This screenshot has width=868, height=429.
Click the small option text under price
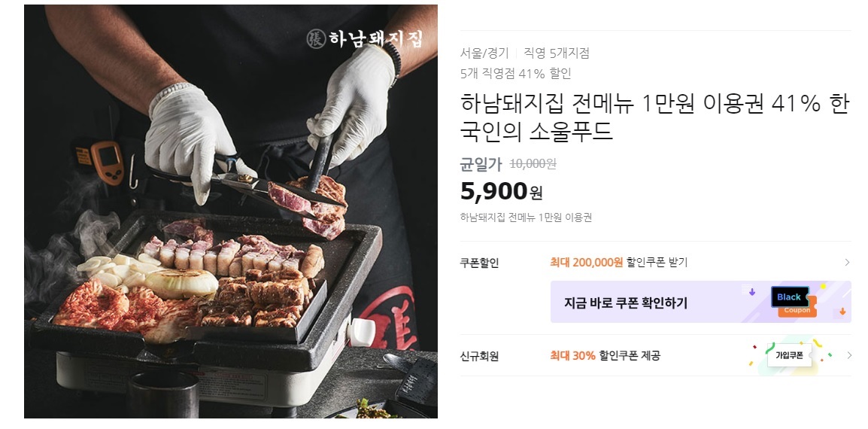click(x=526, y=218)
